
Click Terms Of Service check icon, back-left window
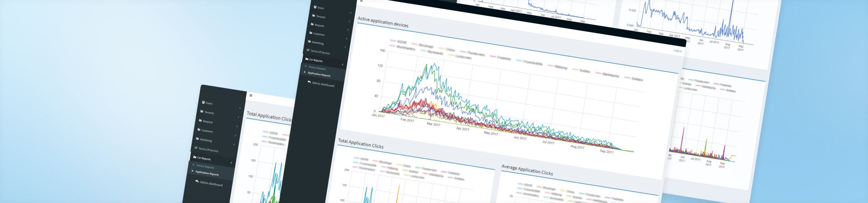coord(196,148)
